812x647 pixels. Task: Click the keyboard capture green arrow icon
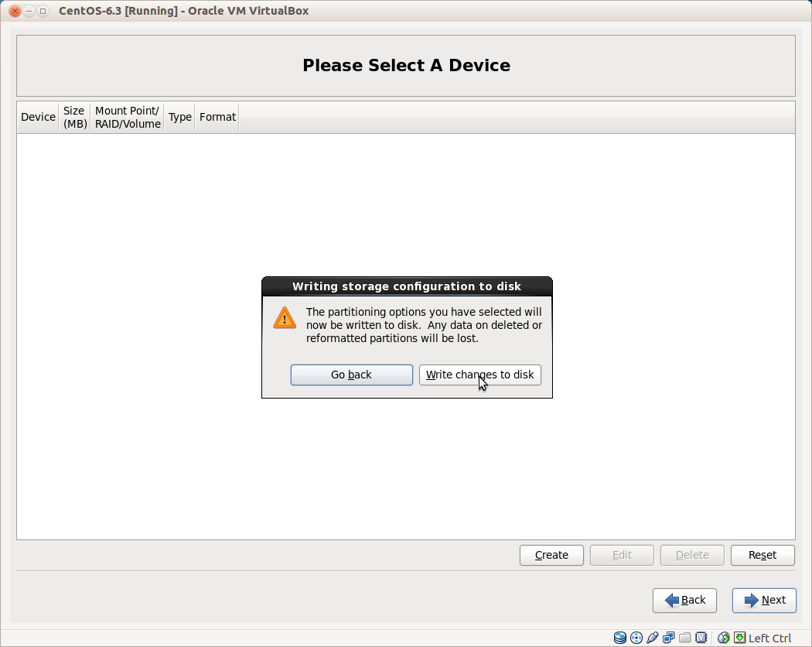tap(740, 638)
